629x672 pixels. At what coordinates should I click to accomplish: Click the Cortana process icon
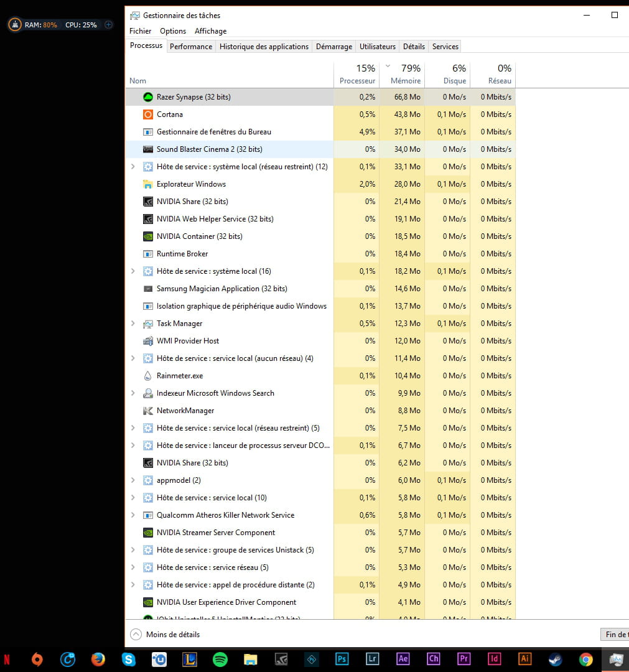tap(148, 114)
